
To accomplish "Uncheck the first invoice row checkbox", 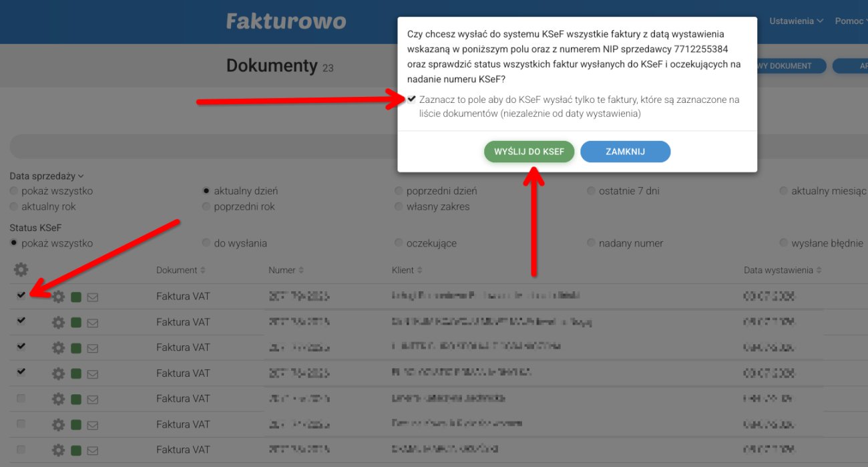I will pyautogui.click(x=21, y=295).
